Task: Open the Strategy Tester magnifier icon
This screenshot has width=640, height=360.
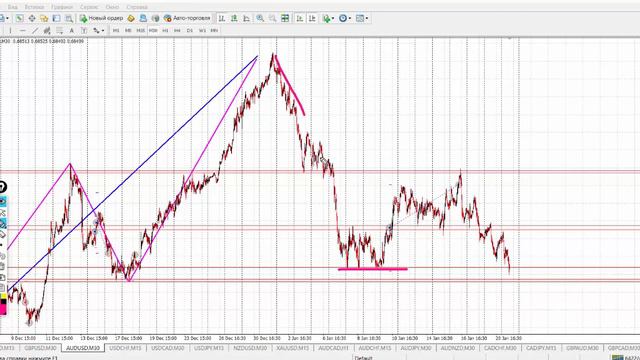Action: pyautogui.click(x=69, y=18)
